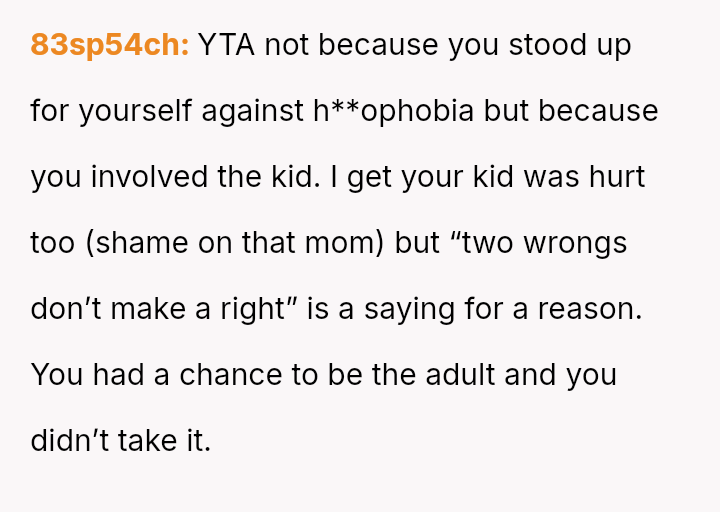Click the word "mom"
This screenshot has width=720, height=512.
pos(342,243)
